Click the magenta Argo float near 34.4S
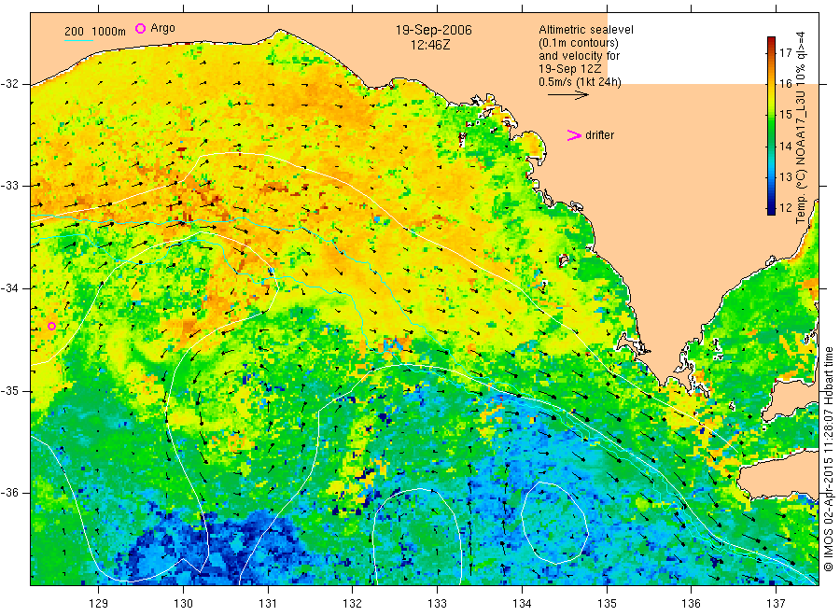Image resolution: width=840 pixels, height=616 pixels. [52, 327]
